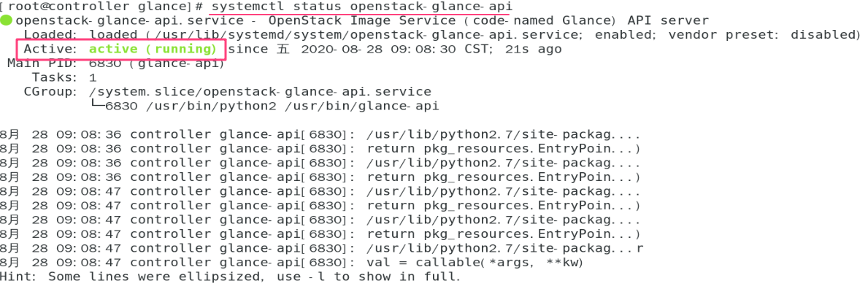Click the log line ending in 'packag...r'

click(x=322, y=248)
